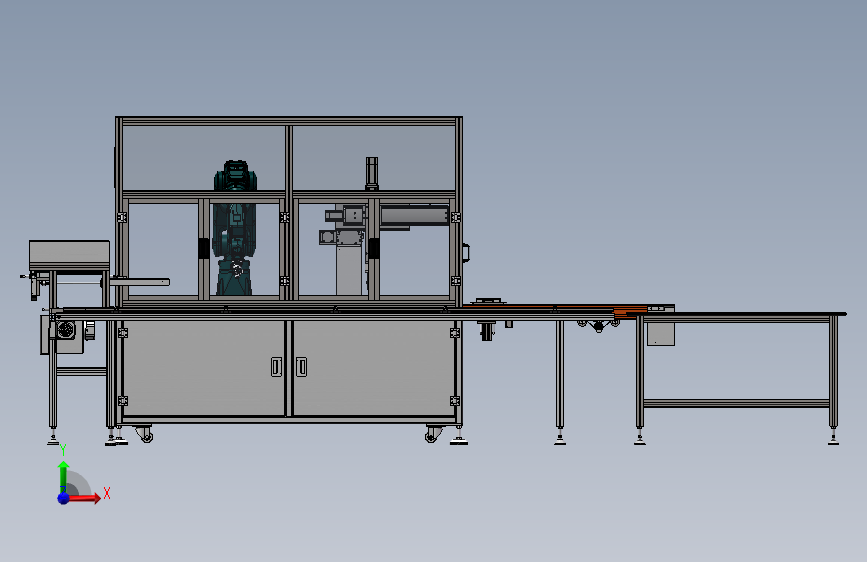Select the left lower cabinet door panel
The height and width of the screenshot is (562, 867).
tap(204, 368)
